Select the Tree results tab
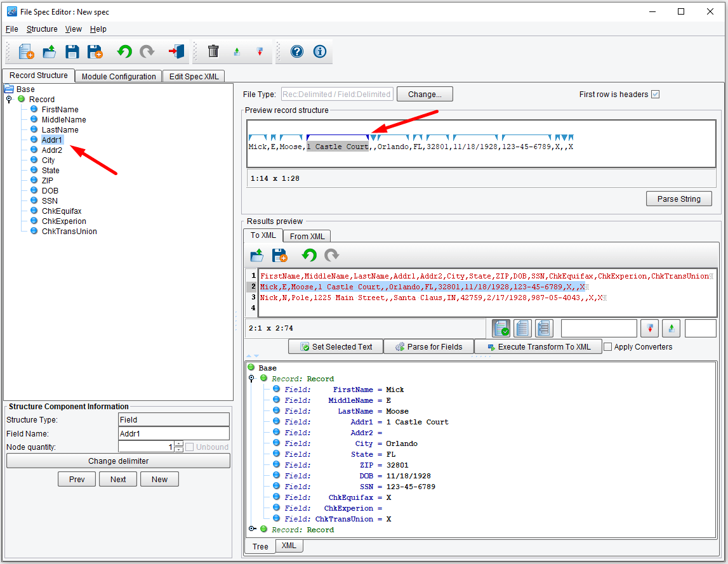The image size is (728, 564). click(x=260, y=546)
